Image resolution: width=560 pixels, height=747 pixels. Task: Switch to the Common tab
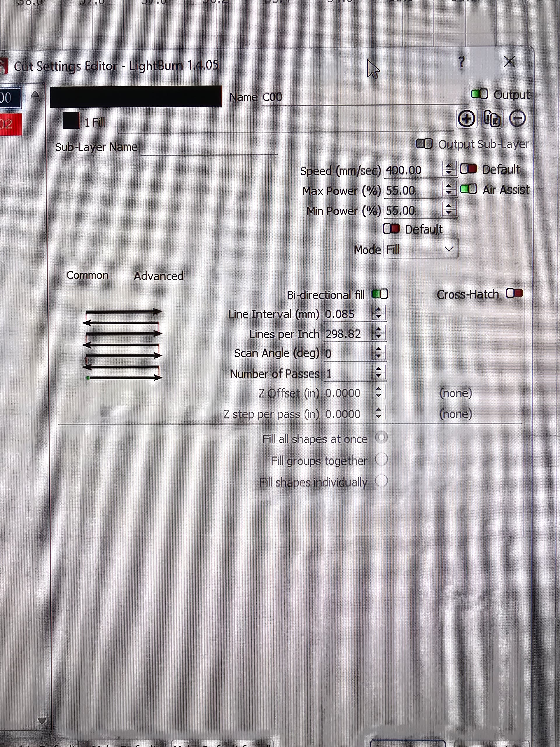(87, 275)
